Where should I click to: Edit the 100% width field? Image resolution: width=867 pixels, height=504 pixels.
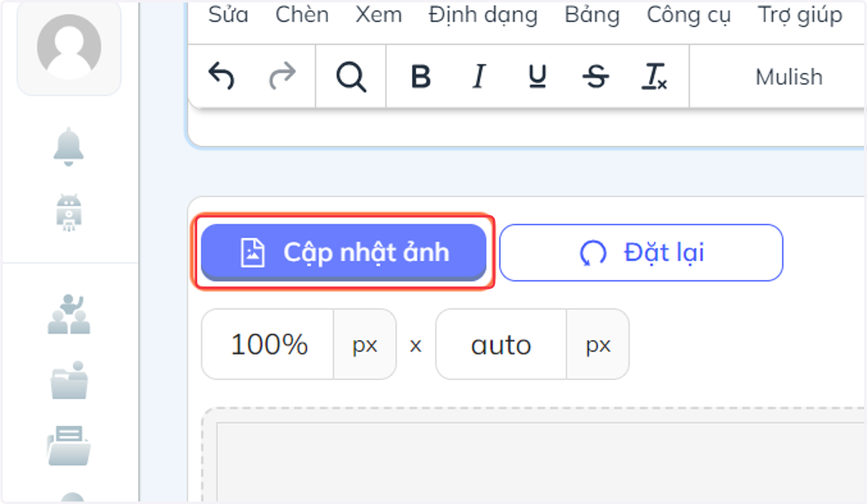[x=268, y=344]
